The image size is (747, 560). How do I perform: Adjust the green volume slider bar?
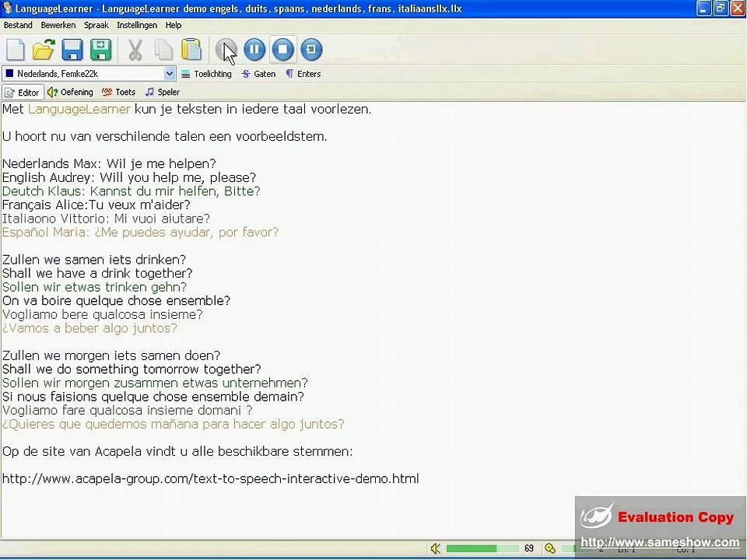[482, 548]
